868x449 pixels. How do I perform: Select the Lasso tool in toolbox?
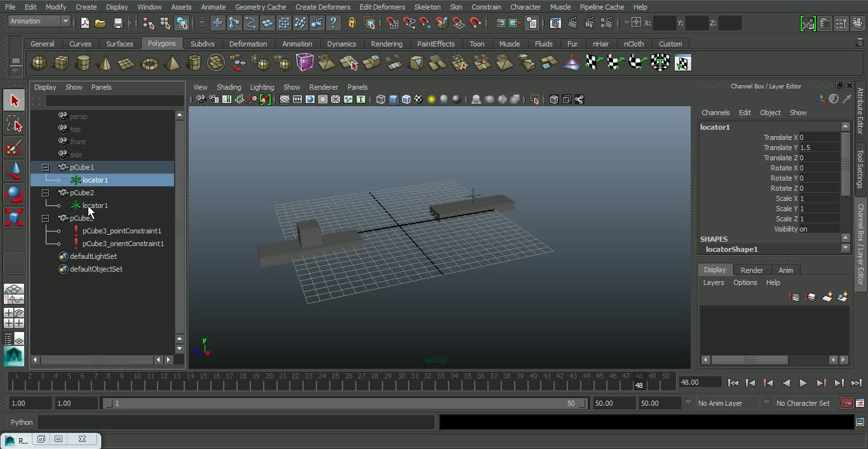point(14,124)
